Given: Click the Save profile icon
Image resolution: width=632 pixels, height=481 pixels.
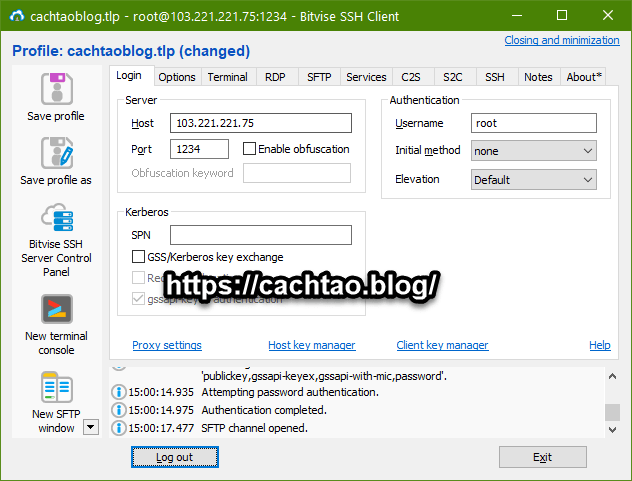Looking at the screenshot, I should [x=56, y=89].
